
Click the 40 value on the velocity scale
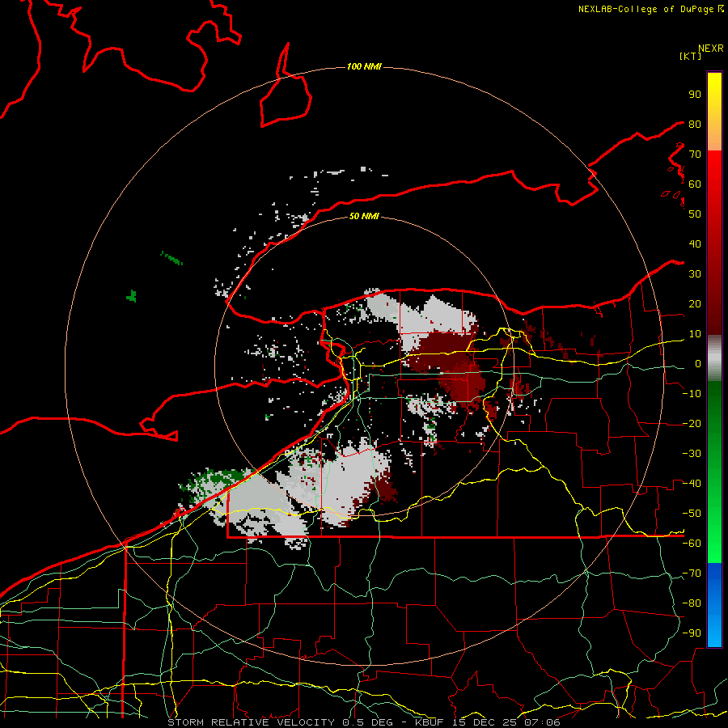coord(695,243)
